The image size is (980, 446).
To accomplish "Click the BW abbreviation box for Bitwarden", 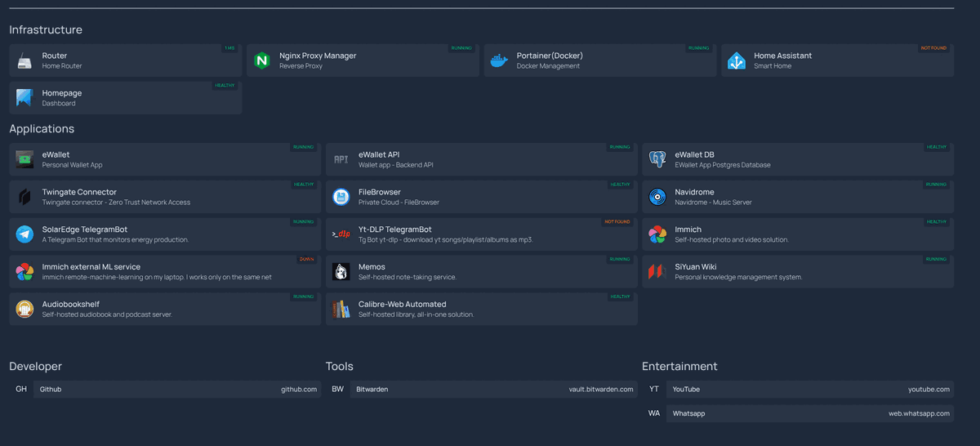I will (337, 390).
